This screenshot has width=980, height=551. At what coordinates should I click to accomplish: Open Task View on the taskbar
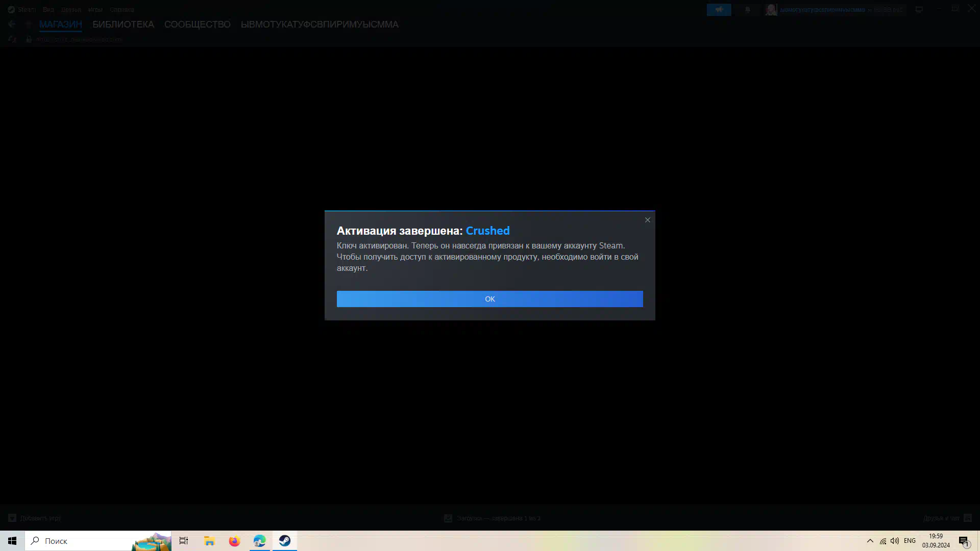[184, 541]
